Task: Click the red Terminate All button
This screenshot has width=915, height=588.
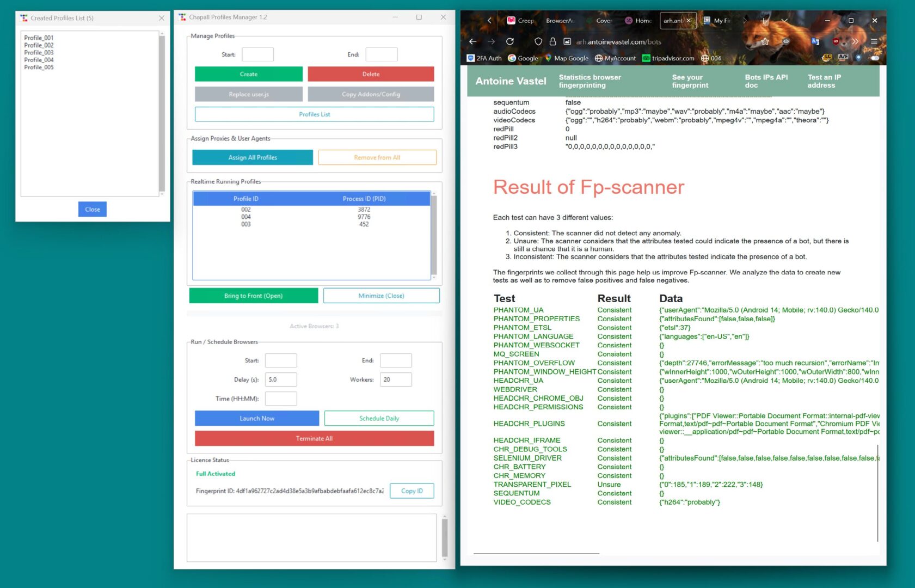Action: point(314,438)
